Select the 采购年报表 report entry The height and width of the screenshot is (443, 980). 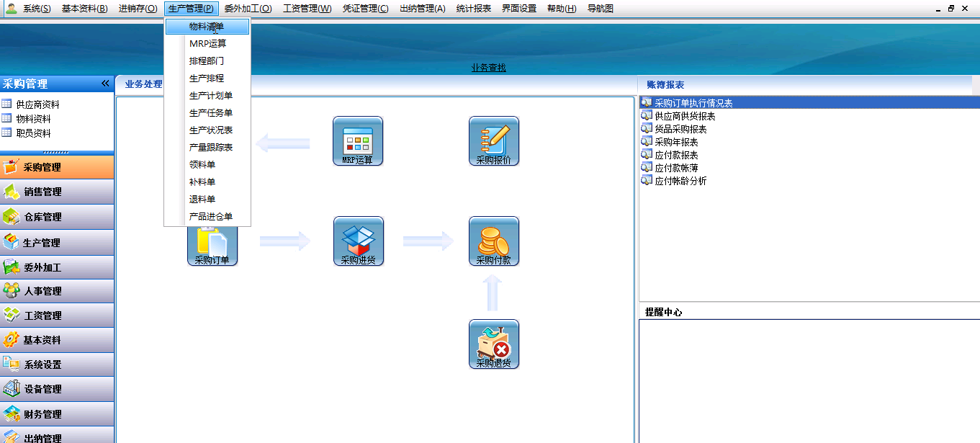pyautogui.click(x=673, y=140)
